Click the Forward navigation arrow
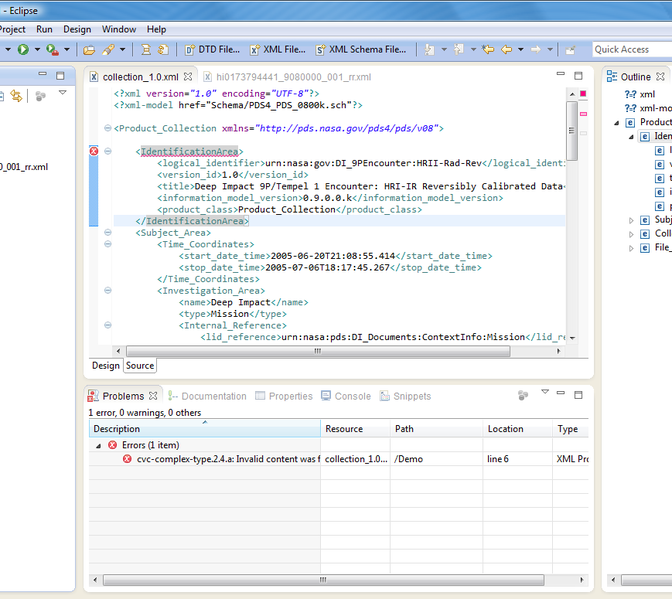Image resolution: width=672 pixels, height=599 pixels. 536,50
